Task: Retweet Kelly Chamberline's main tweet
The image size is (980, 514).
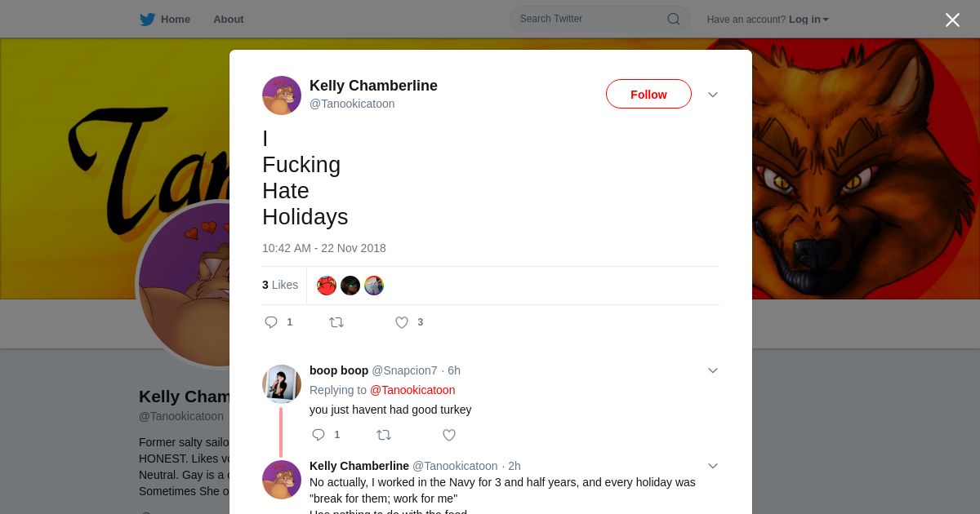Action: (336, 322)
